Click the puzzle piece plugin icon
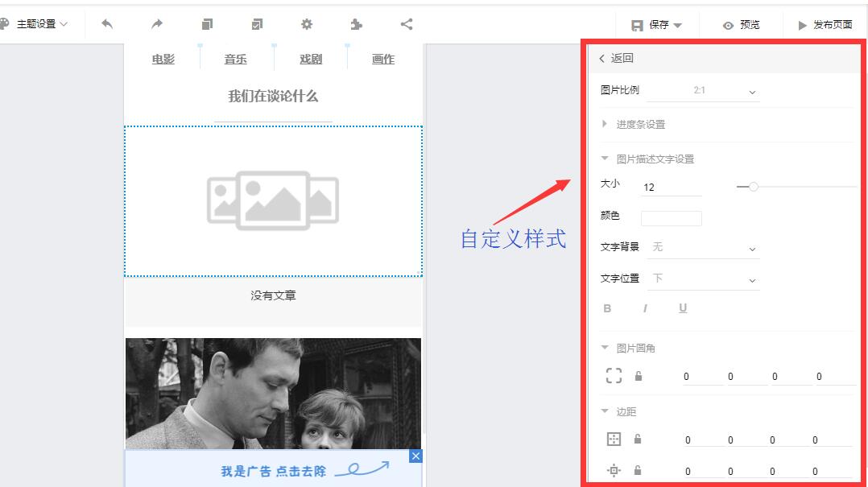This screenshot has height=487, width=868. 357,24
